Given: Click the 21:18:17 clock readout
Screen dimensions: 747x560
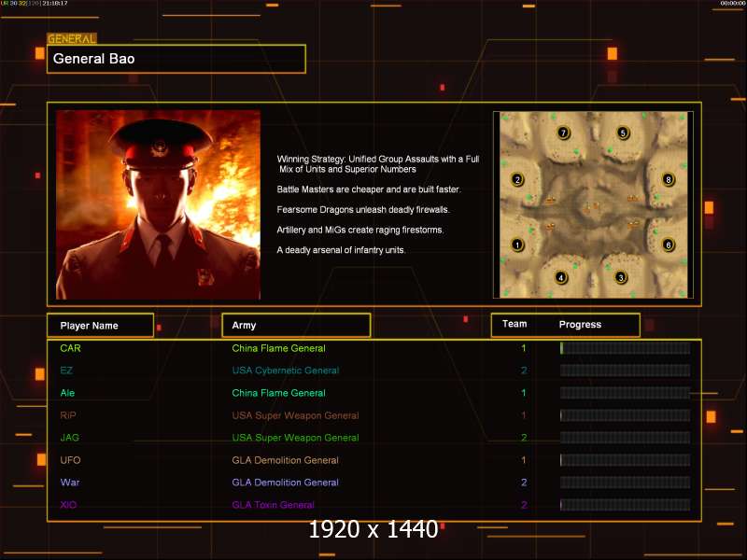Looking at the screenshot, I should point(55,4).
